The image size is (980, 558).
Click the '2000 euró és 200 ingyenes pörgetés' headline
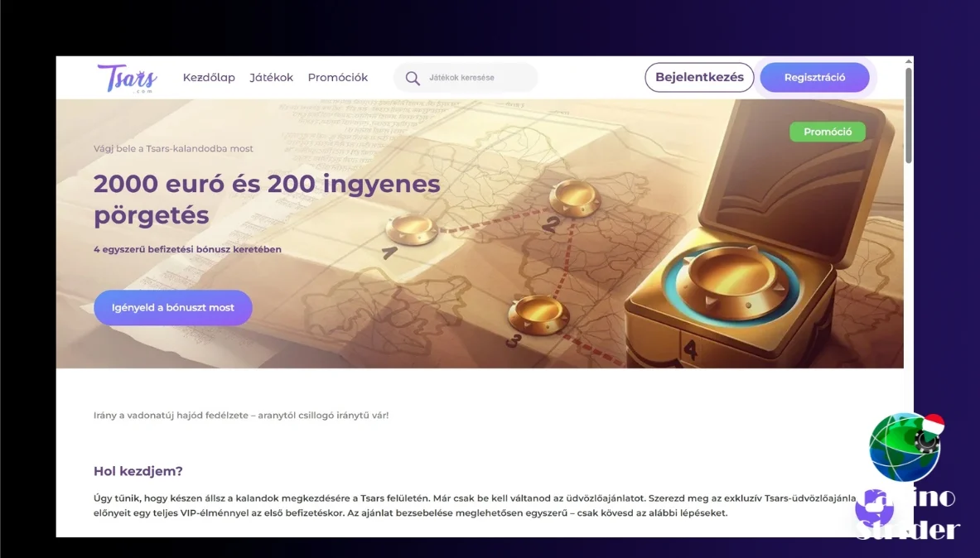(267, 200)
